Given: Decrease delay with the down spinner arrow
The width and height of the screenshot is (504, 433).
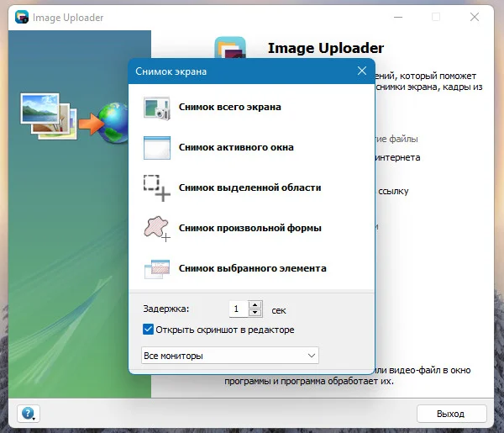Looking at the screenshot, I should pyautogui.click(x=255, y=313).
